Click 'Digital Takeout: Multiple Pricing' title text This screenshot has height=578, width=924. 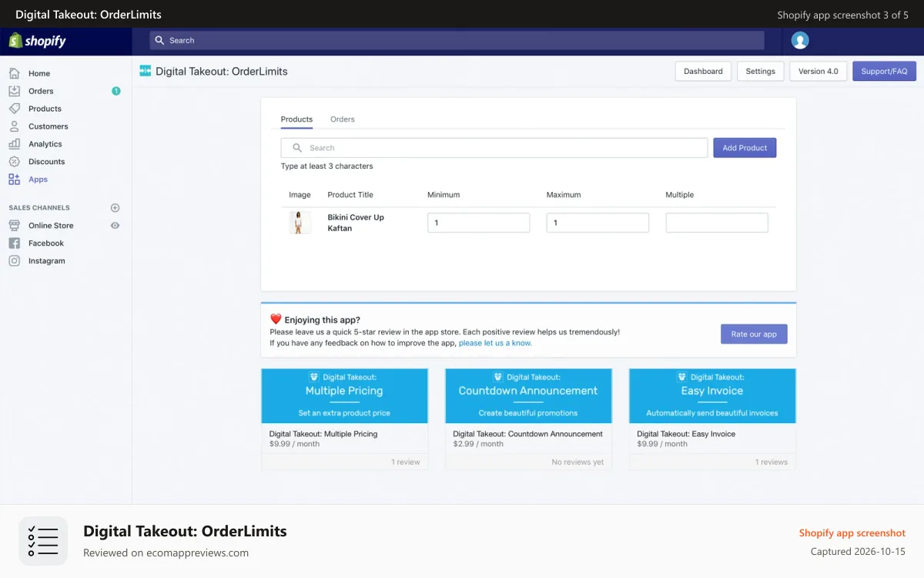[323, 434]
